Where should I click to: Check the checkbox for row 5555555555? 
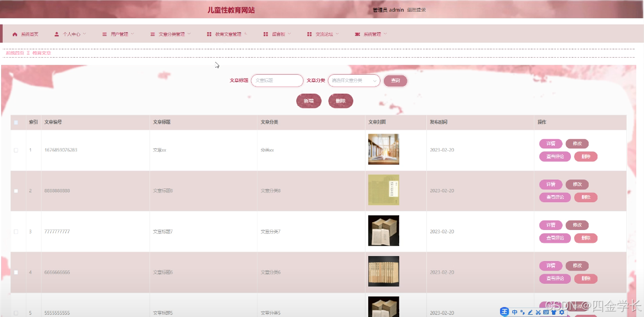tap(16, 313)
